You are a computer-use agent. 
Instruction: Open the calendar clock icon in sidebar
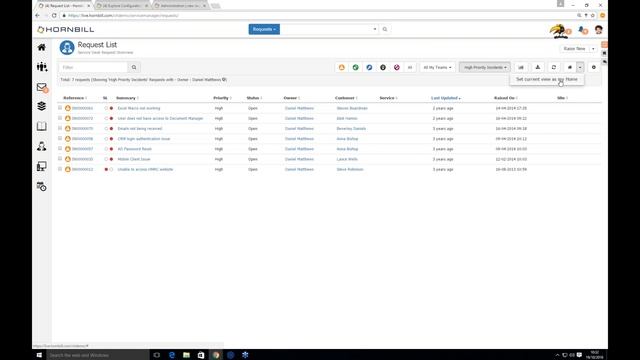pyautogui.click(x=42, y=187)
